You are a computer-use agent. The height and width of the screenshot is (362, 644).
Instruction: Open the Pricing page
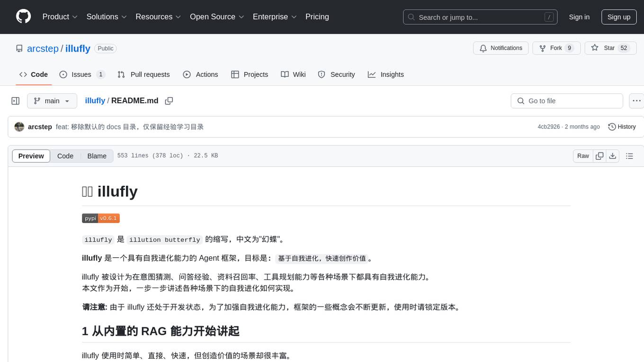point(317,17)
